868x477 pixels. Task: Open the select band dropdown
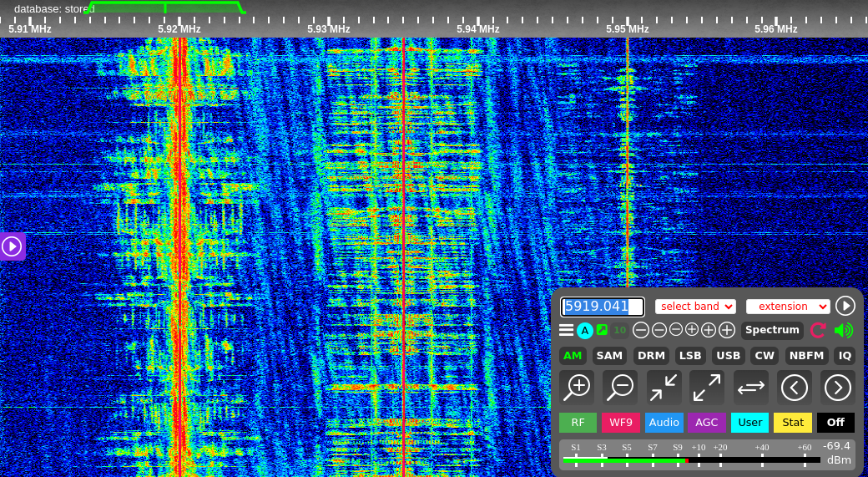(695, 307)
